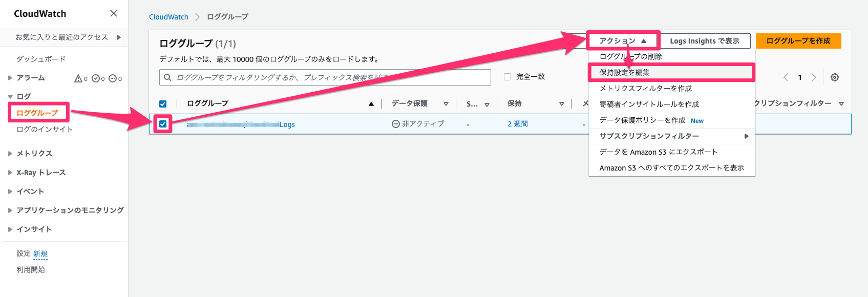The width and height of the screenshot is (868, 297).
Task: Expand the メトリクス section
Action: [x=10, y=153]
